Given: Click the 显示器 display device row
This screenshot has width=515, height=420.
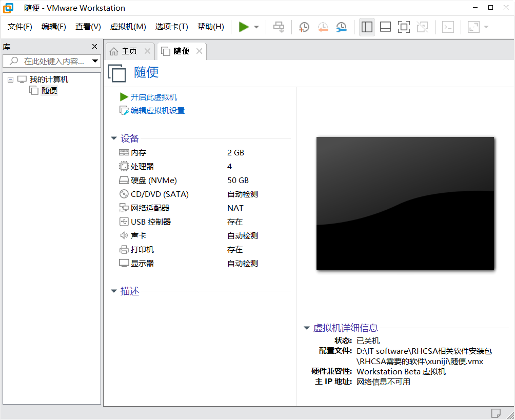Looking at the screenshot, I should click(189, 264).
